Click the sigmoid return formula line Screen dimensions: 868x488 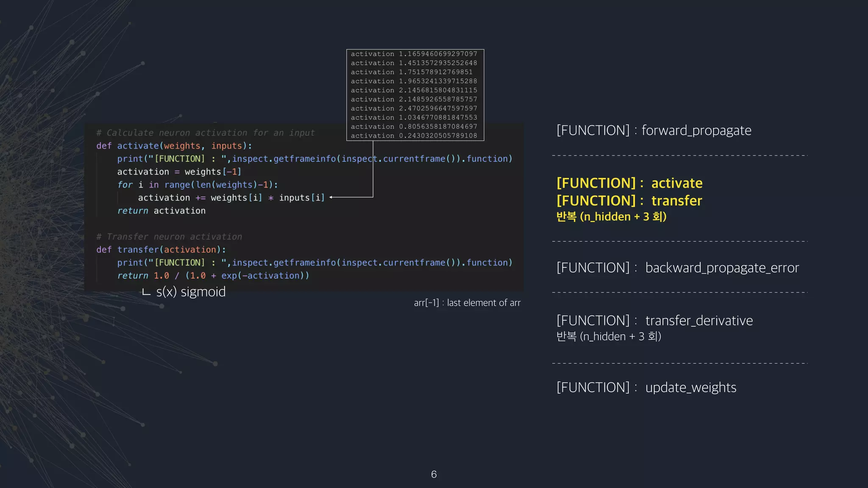tap(213, 276)
